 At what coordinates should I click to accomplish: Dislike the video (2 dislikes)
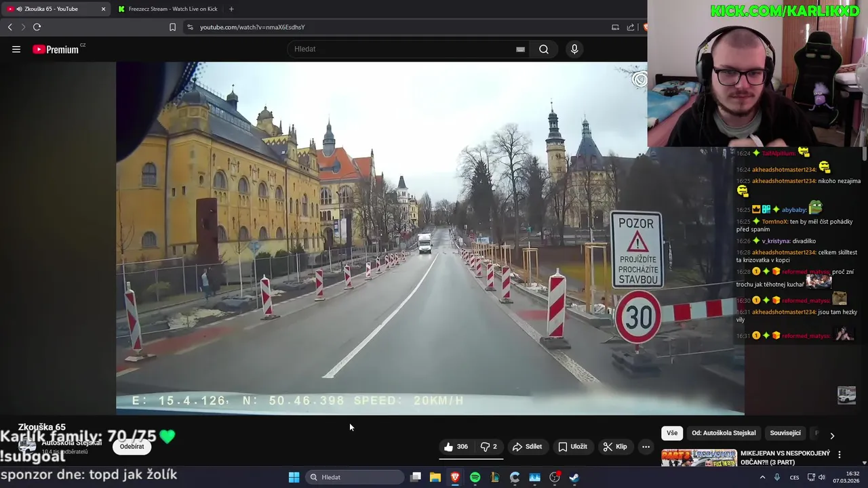click(489, 447)
